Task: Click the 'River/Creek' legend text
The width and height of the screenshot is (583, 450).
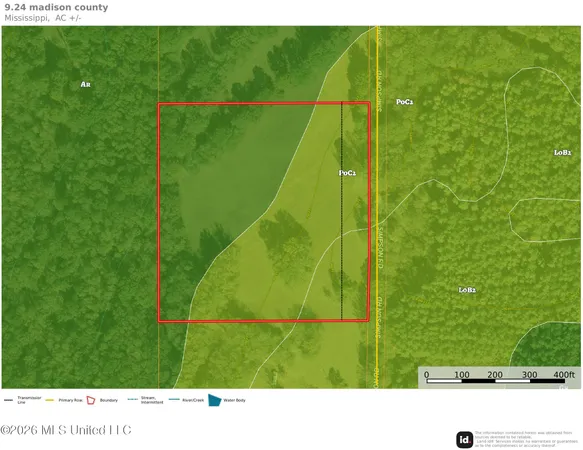Action: [193, 400]
